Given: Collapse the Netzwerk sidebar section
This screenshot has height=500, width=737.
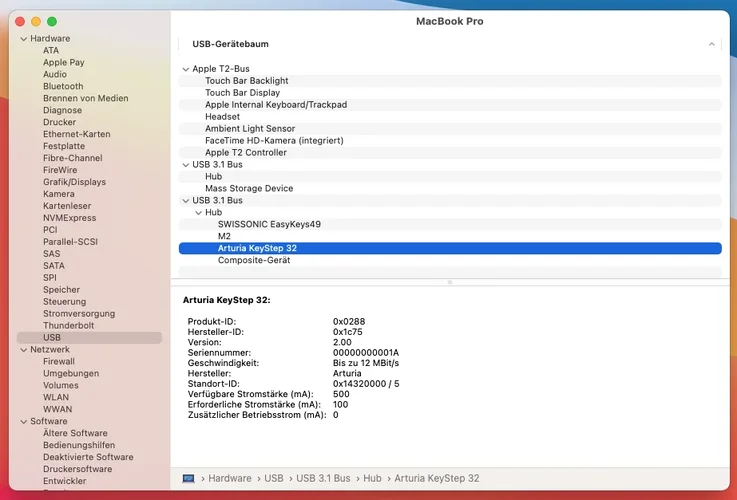Looking at the screenshot, I should (23, 350).
